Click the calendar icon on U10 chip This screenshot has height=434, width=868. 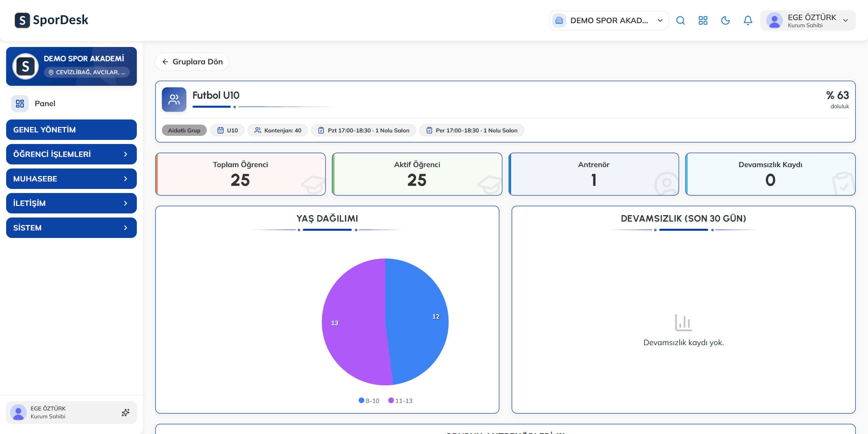pos(221,130)
